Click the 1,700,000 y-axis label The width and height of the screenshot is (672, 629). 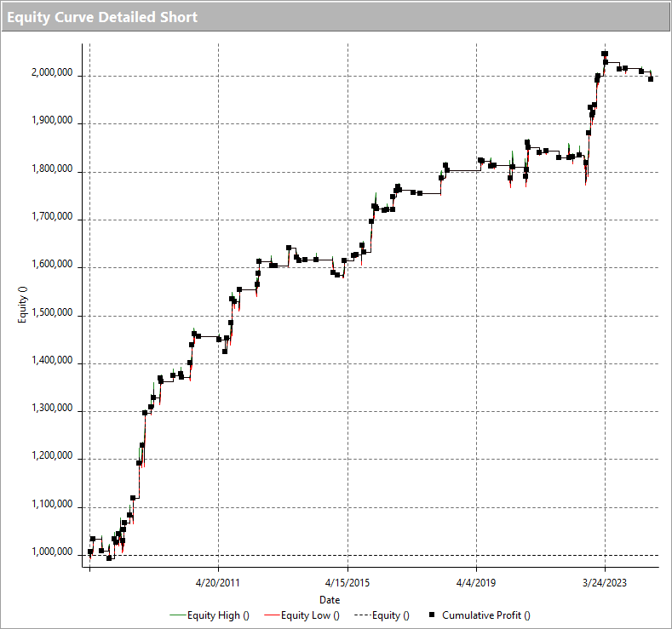[52, 217]
